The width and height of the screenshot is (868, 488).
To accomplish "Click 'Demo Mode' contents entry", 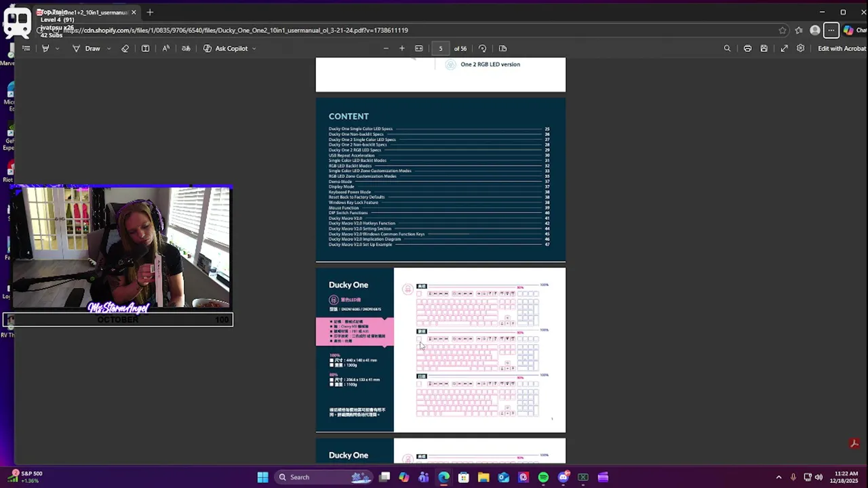I will (x=340, y=182).
